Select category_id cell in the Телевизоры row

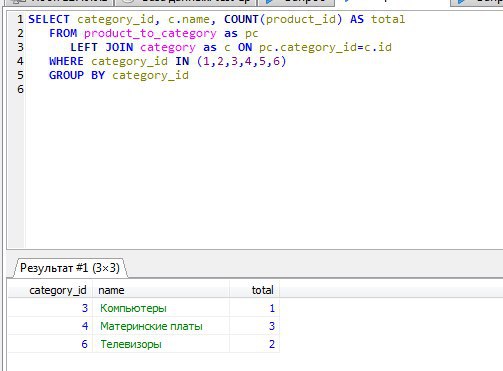click(x=50, y=344)
